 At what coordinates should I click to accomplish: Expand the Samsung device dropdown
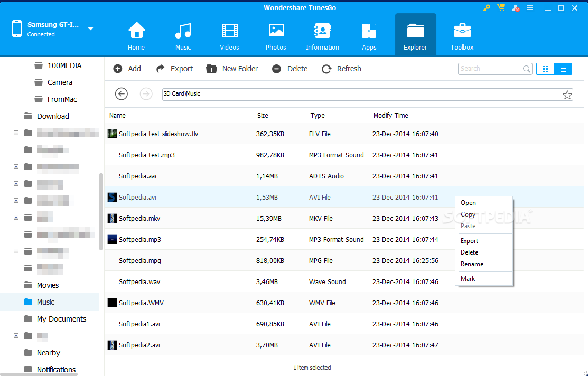tap(90, 29)
